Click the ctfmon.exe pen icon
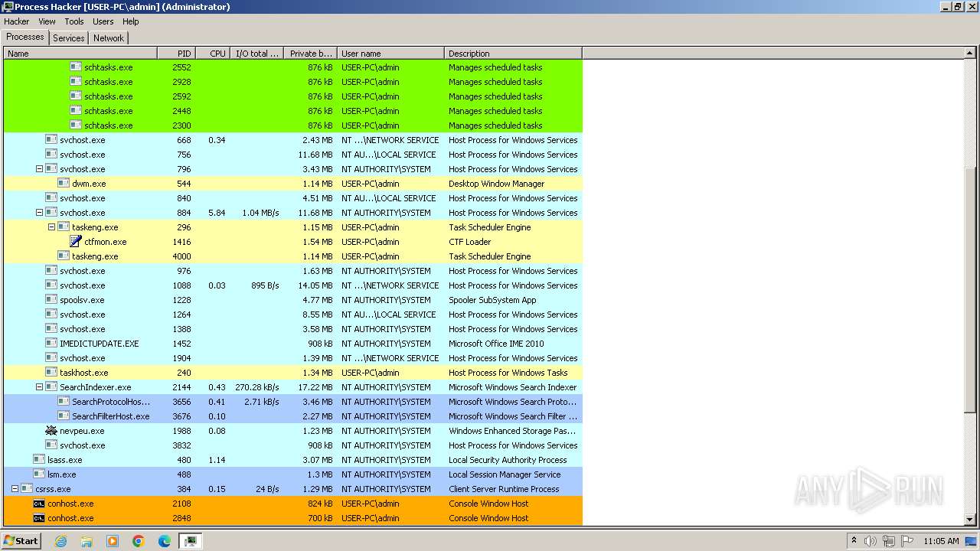Image resolution: width=980 pixels, height=551 pixels. pyautogui.click(x=76, y=242)
